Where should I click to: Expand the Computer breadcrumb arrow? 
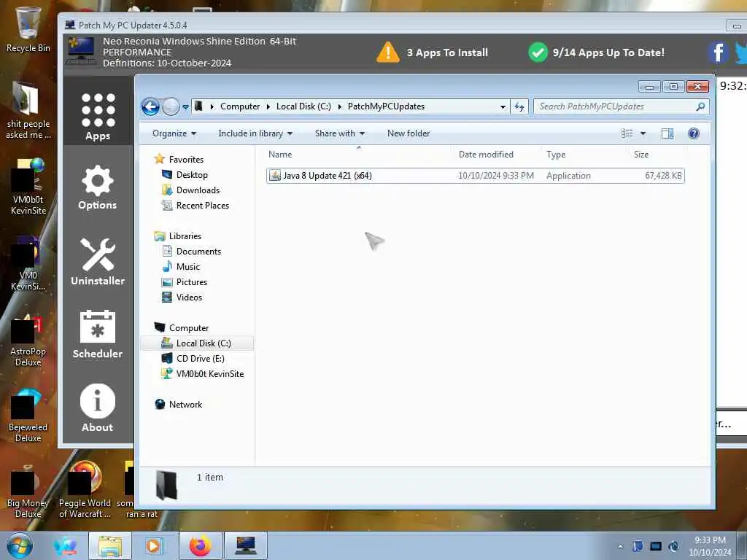click(268, 106)
